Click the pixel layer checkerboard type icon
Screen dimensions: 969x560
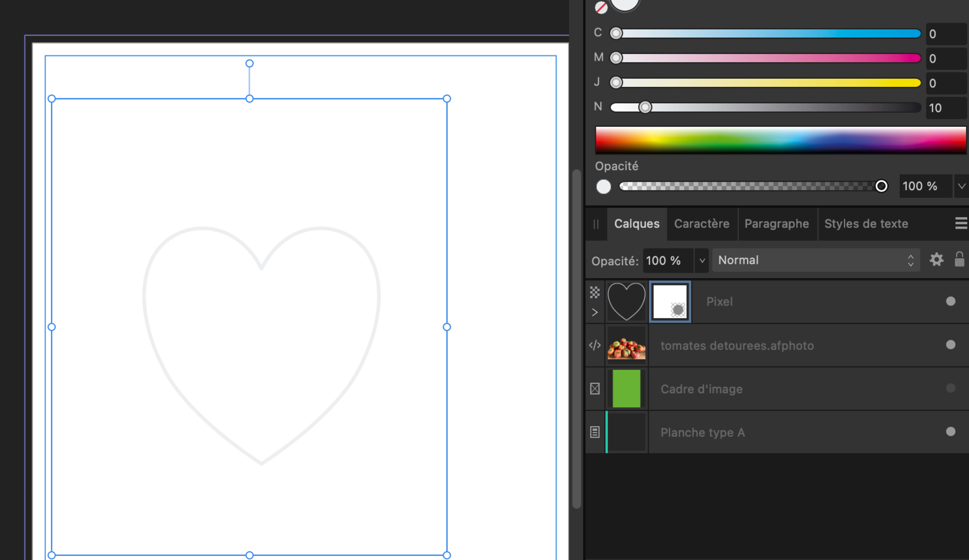click(x=595, y=292)
